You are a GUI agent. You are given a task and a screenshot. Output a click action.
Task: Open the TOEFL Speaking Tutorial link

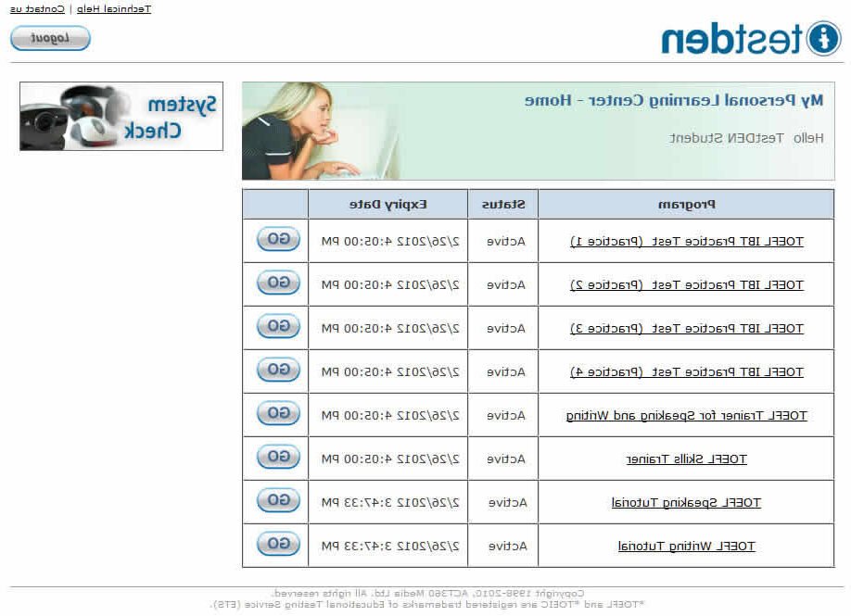click(686, 502)
